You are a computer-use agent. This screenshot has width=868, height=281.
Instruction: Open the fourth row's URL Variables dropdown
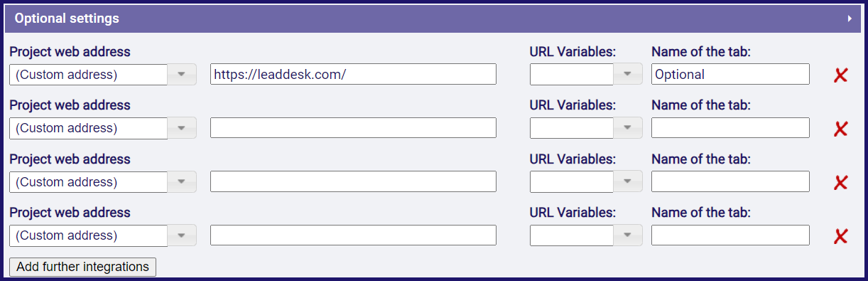(586, 235)
